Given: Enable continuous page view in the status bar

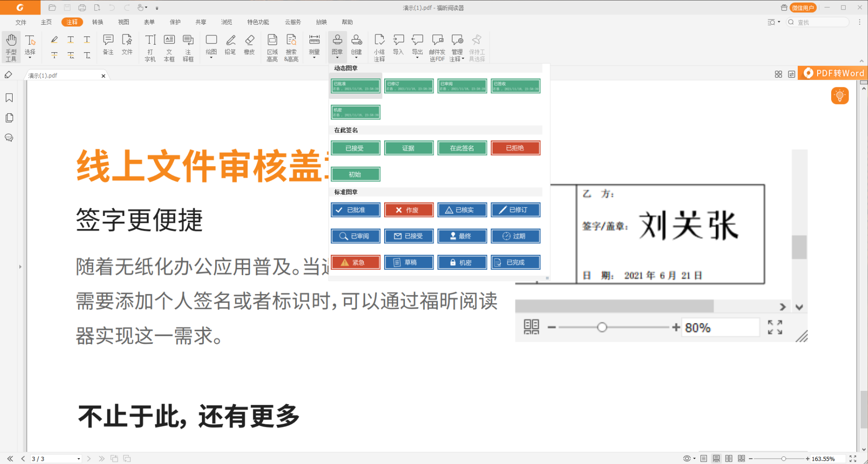Looking at the screenshot, I should click(x=717, y=458).
